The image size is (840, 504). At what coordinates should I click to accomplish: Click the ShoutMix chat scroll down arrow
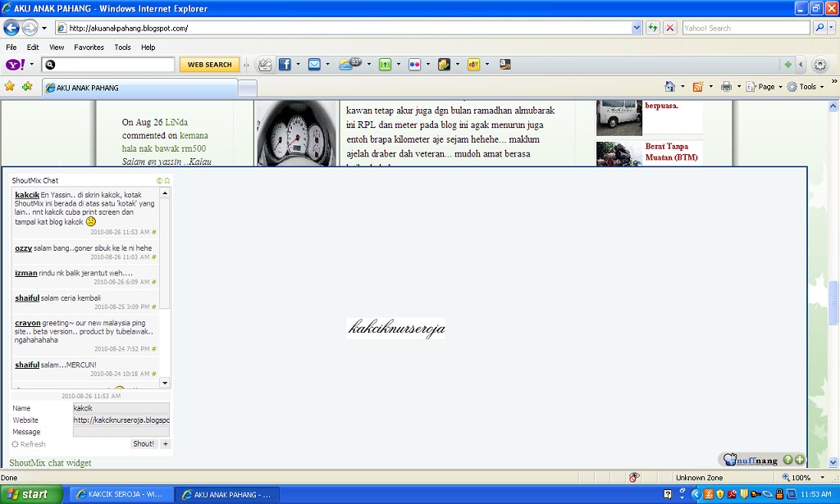point(165,383)
